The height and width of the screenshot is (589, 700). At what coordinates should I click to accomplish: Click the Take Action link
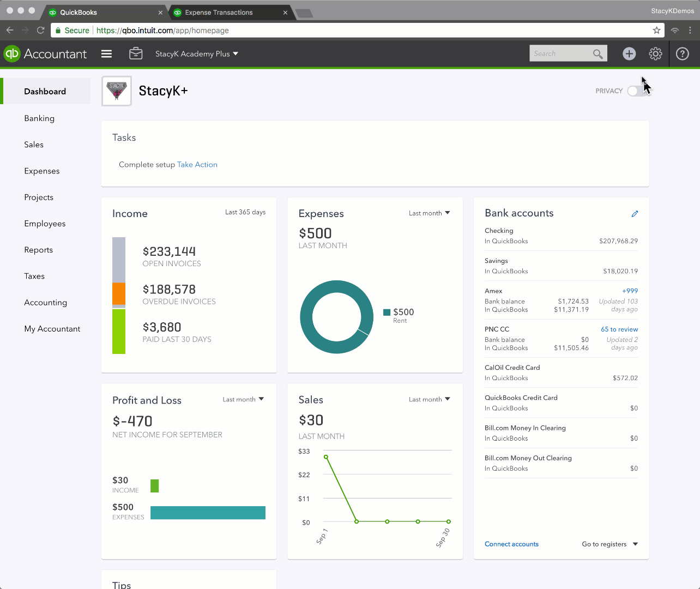tap(197, 165)
